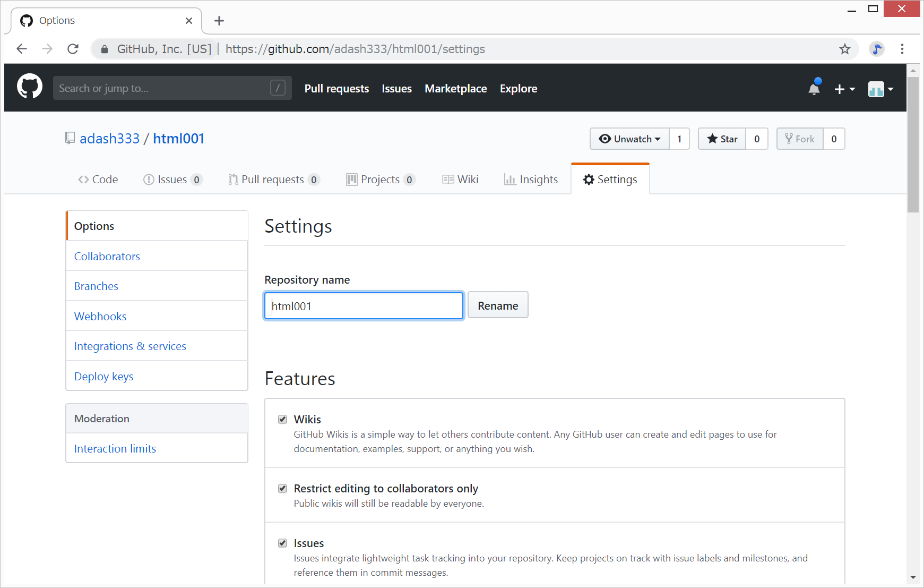Image resolution: width=924 pixels, height=588 pixels.
Task: Toggle Restrict editing to collaborators only
Action: (x=282, y=489)
